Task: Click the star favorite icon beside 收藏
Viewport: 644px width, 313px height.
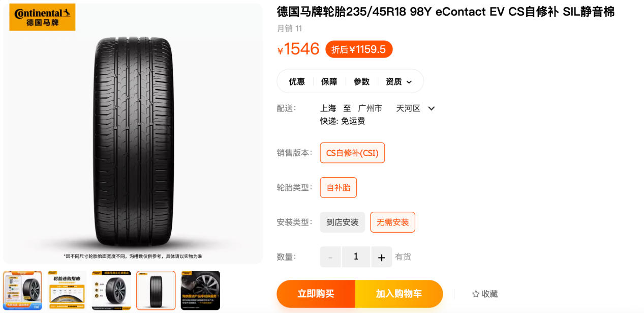Action: (476, 294)
